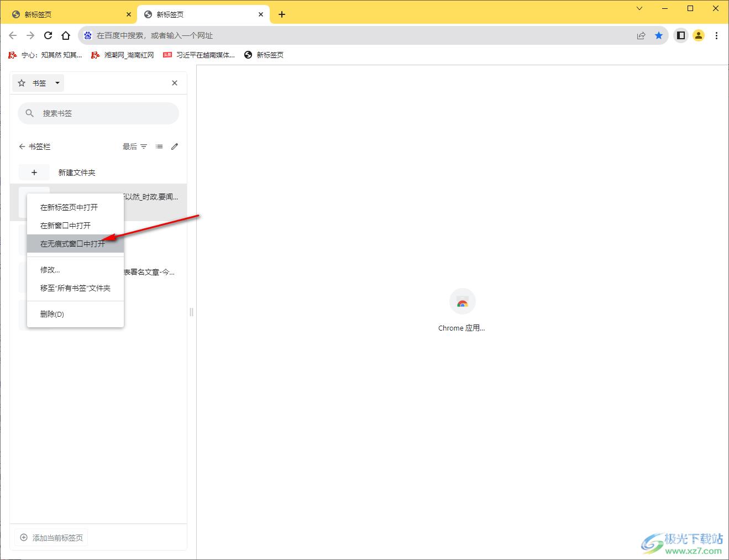Select 删除(D) in the context menu
729x560 pixels.
point(75,314)
